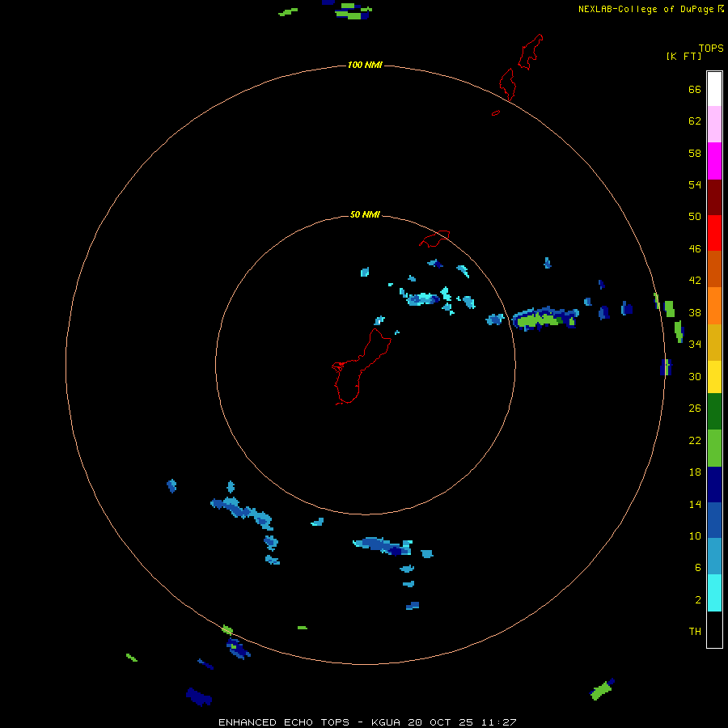Click the red island outline crossing 50 NMI ring
Viewport: 728px width, 728px height.
click(x=434, y=239)
